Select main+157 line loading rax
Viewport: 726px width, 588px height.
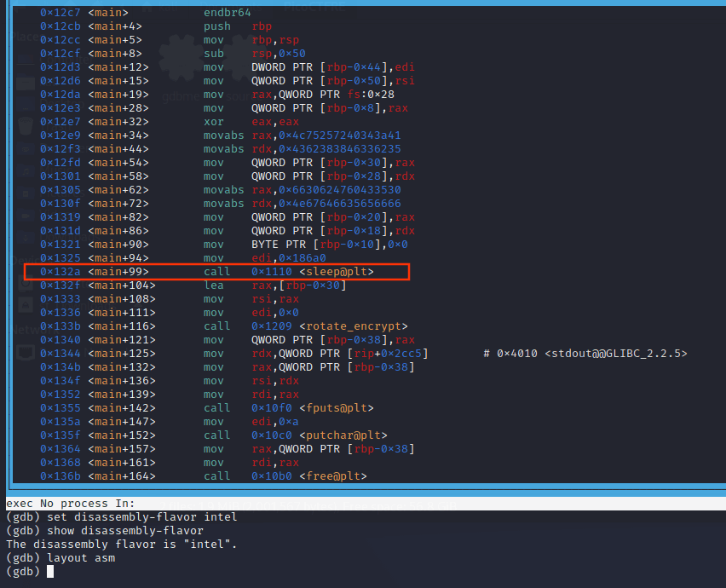(228, 449)
